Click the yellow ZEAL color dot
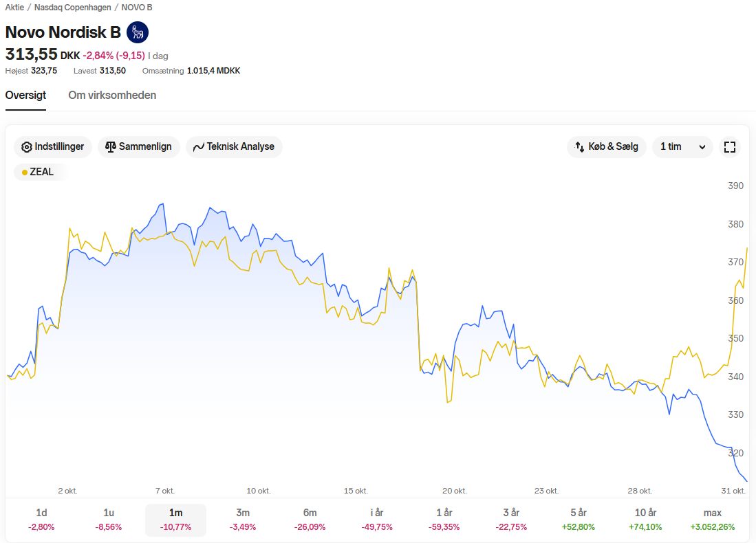The height and width of the screenshot is (543, 756). pyautogui.click(x=25, y=173)
